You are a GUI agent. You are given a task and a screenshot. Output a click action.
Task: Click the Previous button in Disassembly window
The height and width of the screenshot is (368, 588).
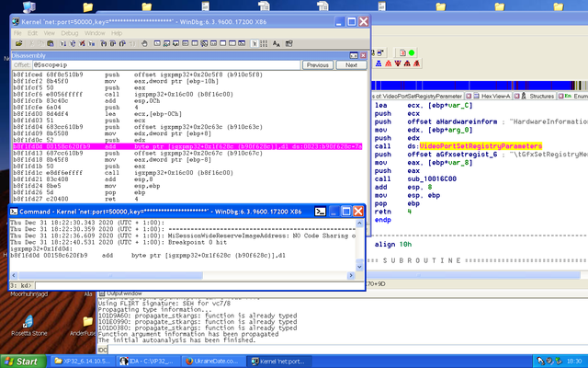pos(318,65)
